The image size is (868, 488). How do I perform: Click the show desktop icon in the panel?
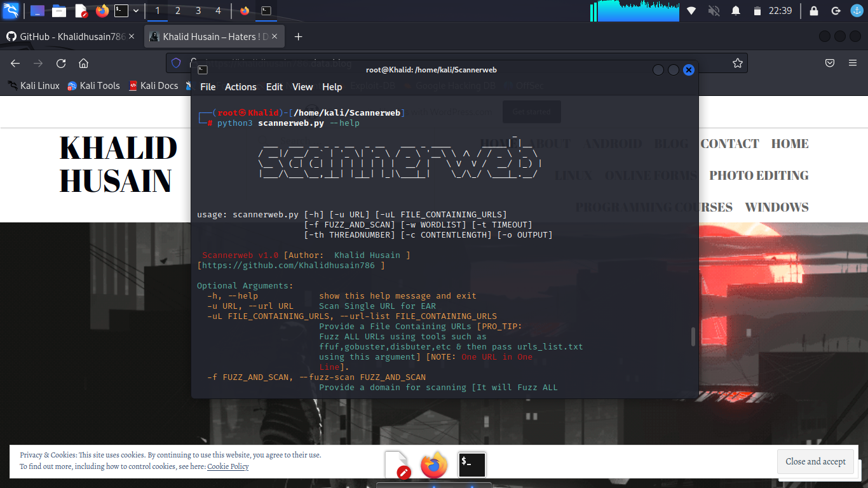click(x=37, y=11)
